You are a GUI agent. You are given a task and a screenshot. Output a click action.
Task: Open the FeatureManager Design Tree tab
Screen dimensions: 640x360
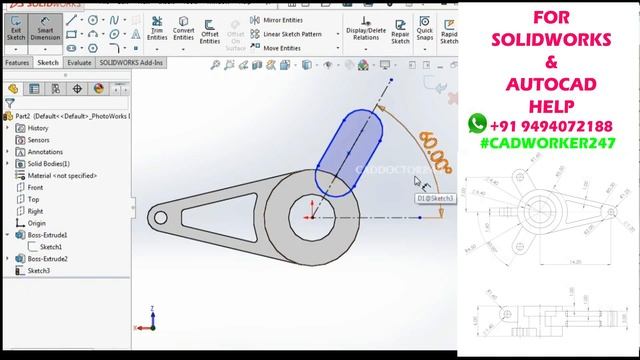pyautogui.click(x=13, y=89)
